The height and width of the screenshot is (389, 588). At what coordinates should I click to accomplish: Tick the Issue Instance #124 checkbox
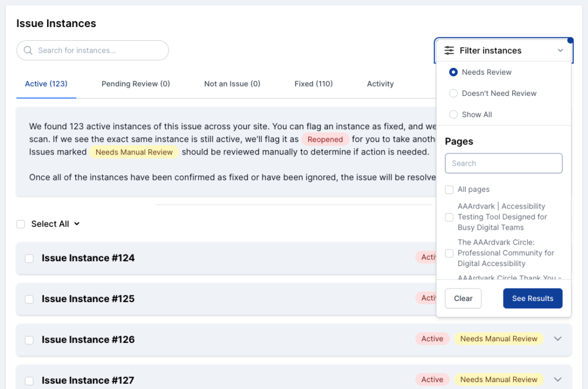click(29, 259)
